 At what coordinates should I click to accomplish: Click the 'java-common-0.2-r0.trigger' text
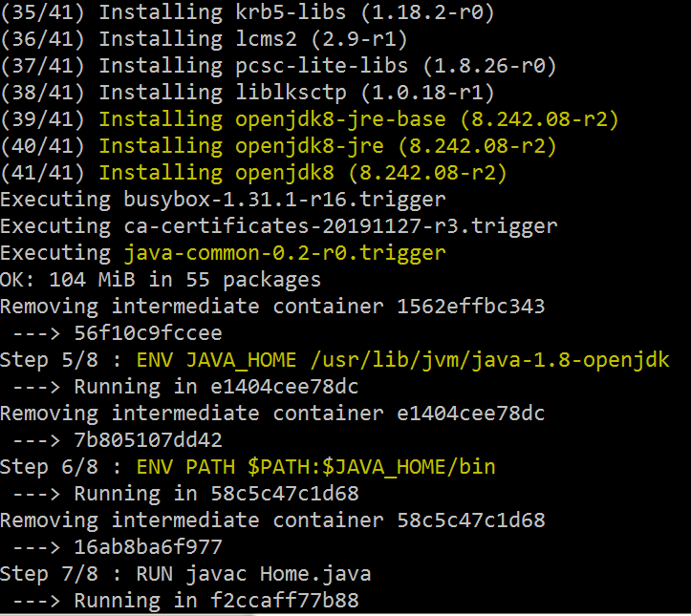(x=285, y=253)
